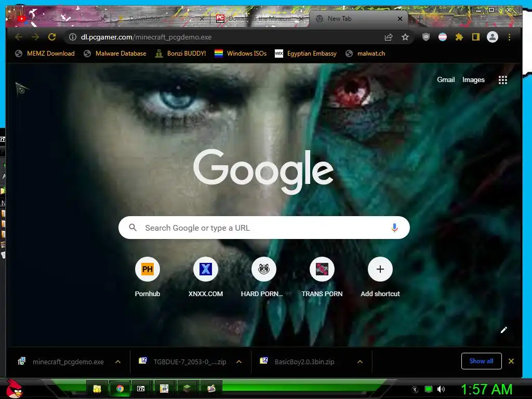Open Google Images link

(x=473, y=79)
